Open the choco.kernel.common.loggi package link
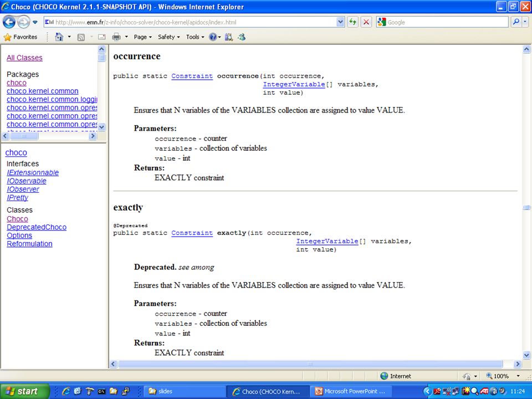The height and width of the screenshot is (399, 532). (52, 99)
